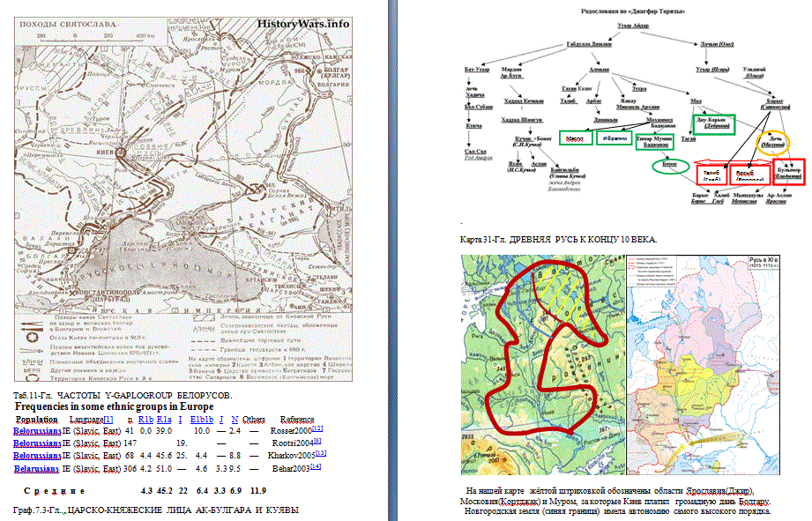This screenshot has width=812, height=521.
Task: Click the [1] footnote link beside Language
Action: (x=108, y=419)
